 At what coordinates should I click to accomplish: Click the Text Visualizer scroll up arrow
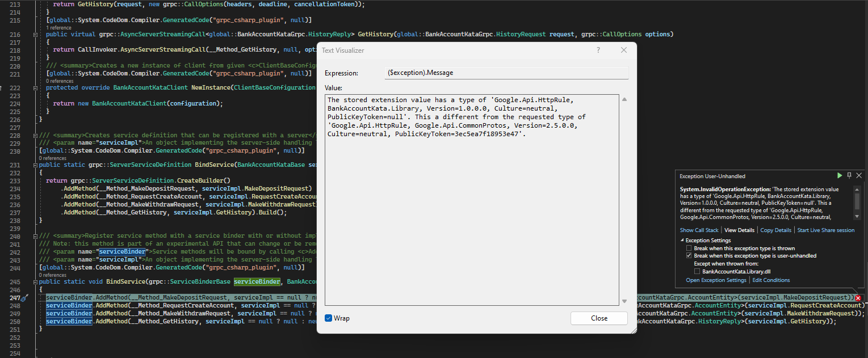pos(624,99)
